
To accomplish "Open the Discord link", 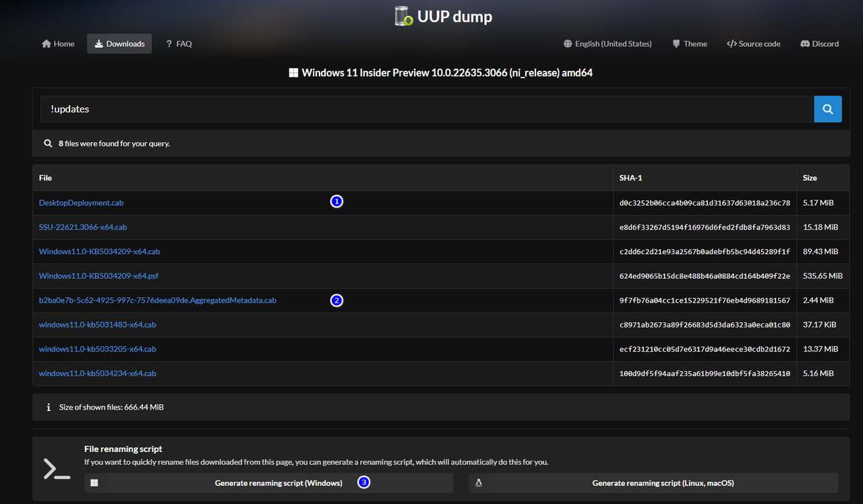I will [x=819, y=44].
